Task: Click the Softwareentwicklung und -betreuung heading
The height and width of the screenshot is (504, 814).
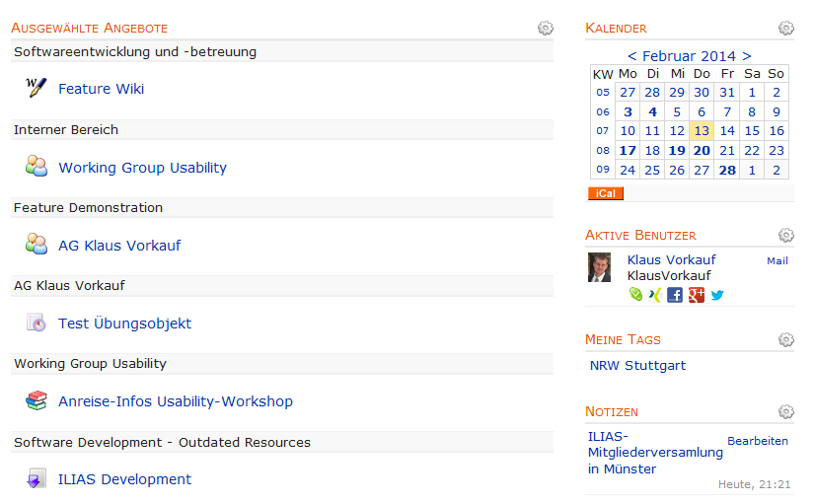Action: point(135,52)
